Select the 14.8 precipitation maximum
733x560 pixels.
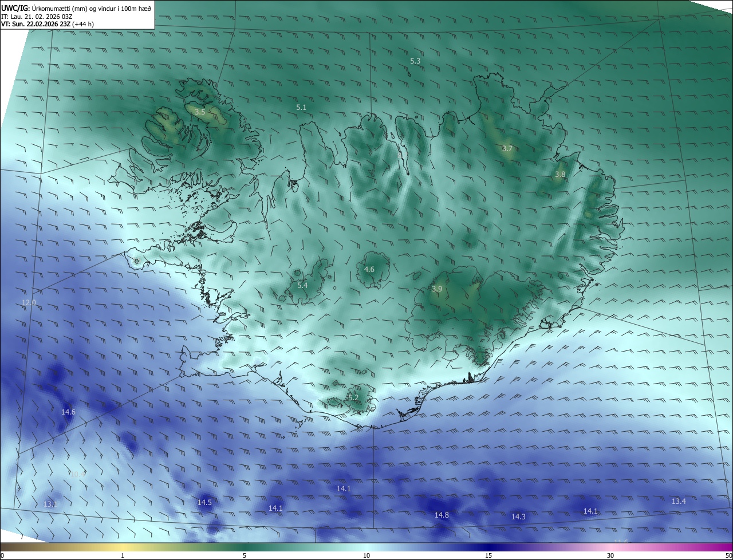(x=442, y=515)
